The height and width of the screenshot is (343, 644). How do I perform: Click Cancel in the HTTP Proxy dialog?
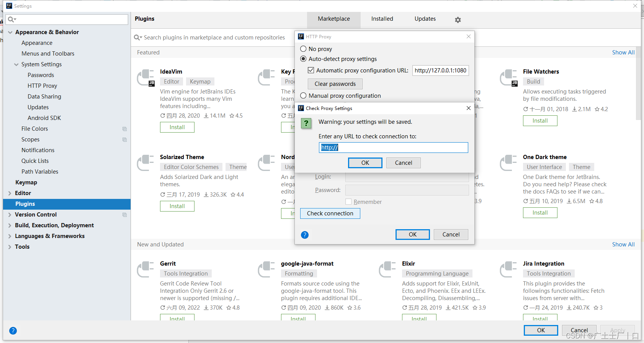coord(451,235)
